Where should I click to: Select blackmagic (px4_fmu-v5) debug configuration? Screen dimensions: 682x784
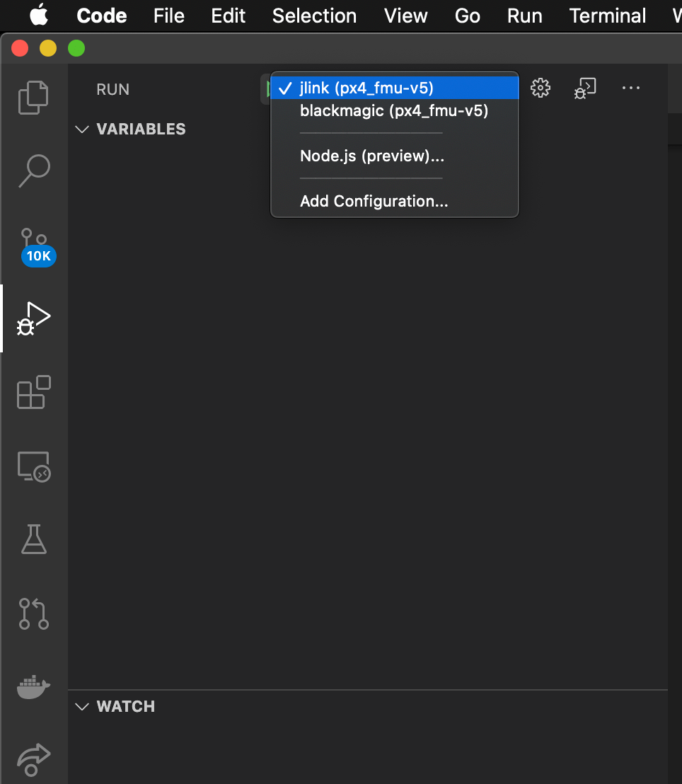pyautogui.click(x=394, y=110)
